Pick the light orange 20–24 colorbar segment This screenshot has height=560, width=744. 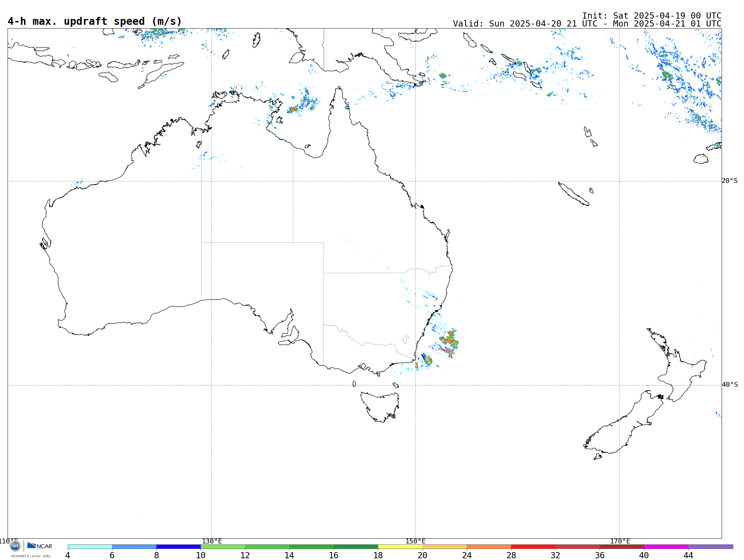(445, 547)
